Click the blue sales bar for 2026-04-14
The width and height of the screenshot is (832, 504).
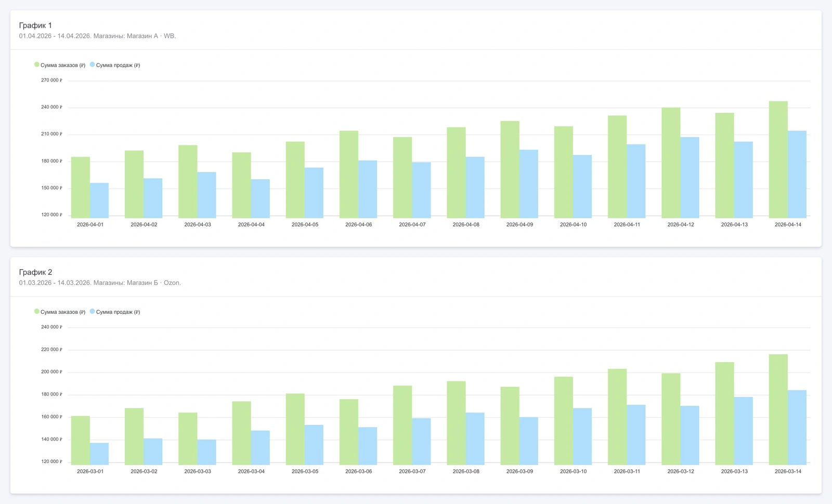point(797,174)
